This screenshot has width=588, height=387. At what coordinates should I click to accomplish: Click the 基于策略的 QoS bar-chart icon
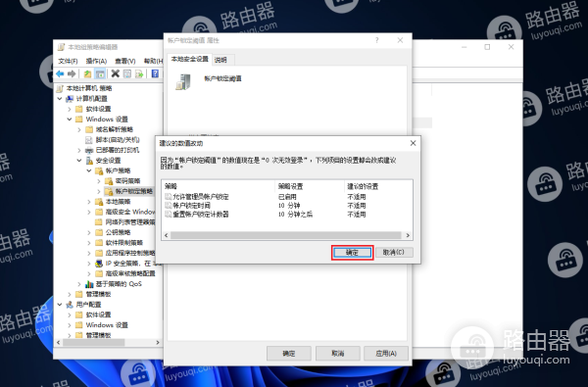click(89, 284)
